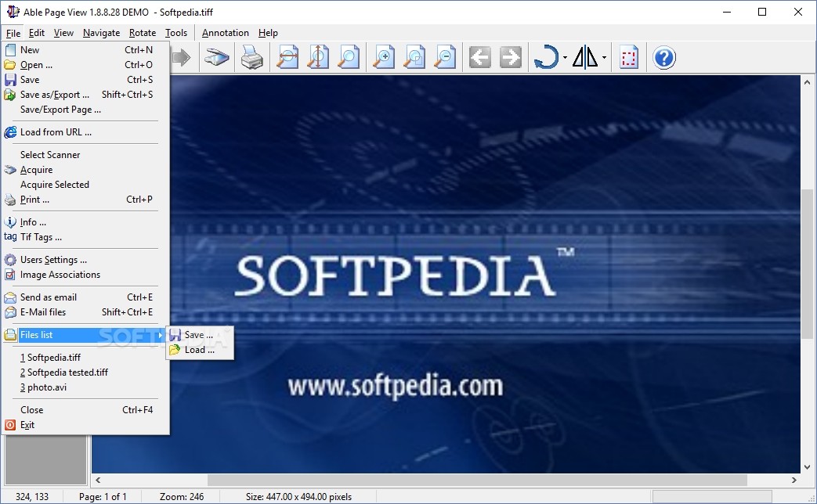
Task: Open the Annotation menu
Action: [x=225, y=33]
